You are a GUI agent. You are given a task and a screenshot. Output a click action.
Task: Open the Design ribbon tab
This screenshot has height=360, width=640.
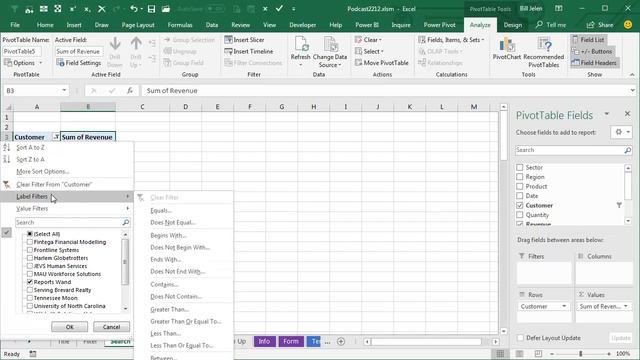[513, 25]
